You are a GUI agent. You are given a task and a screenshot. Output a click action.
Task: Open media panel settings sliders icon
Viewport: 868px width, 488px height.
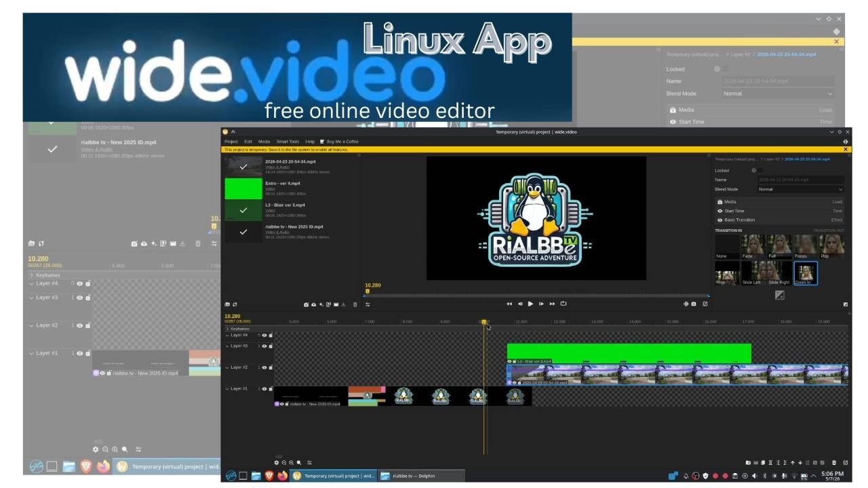[x=367, y=304]
